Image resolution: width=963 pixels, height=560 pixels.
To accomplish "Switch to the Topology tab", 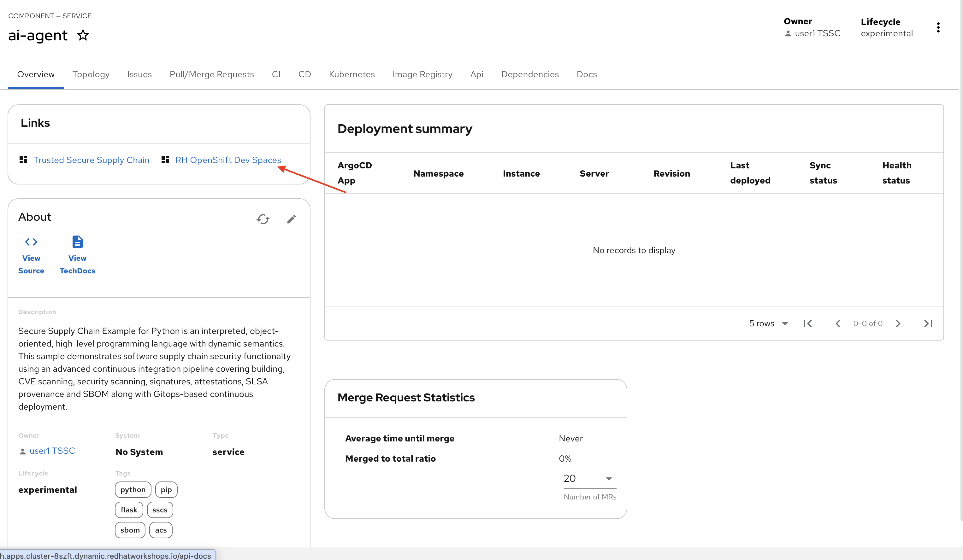I will click(x=91, y=74).
